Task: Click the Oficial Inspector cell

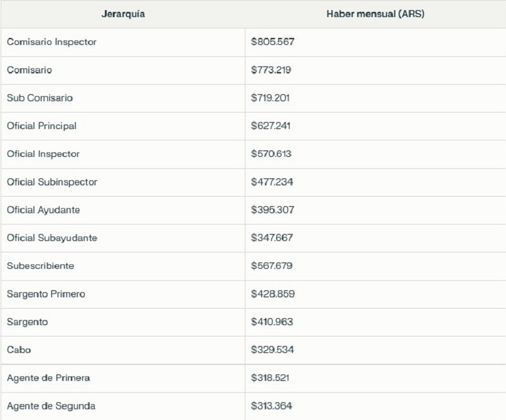Action: coord(43,154)
